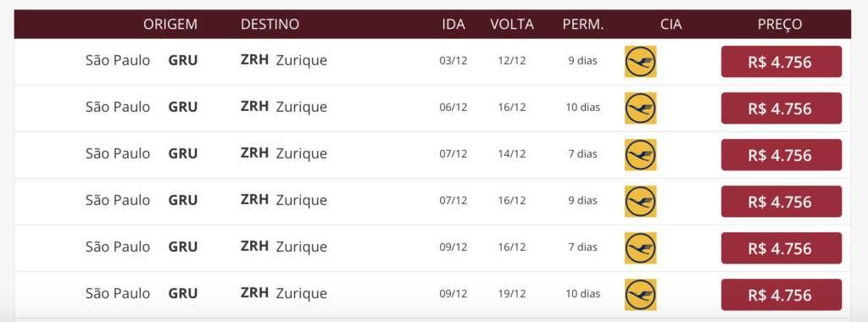Select R$ 4.756 price for 09/12 to 16/12
Viewport: 868px width, 322px height.
pyautogui.click(x=781, y=248)
